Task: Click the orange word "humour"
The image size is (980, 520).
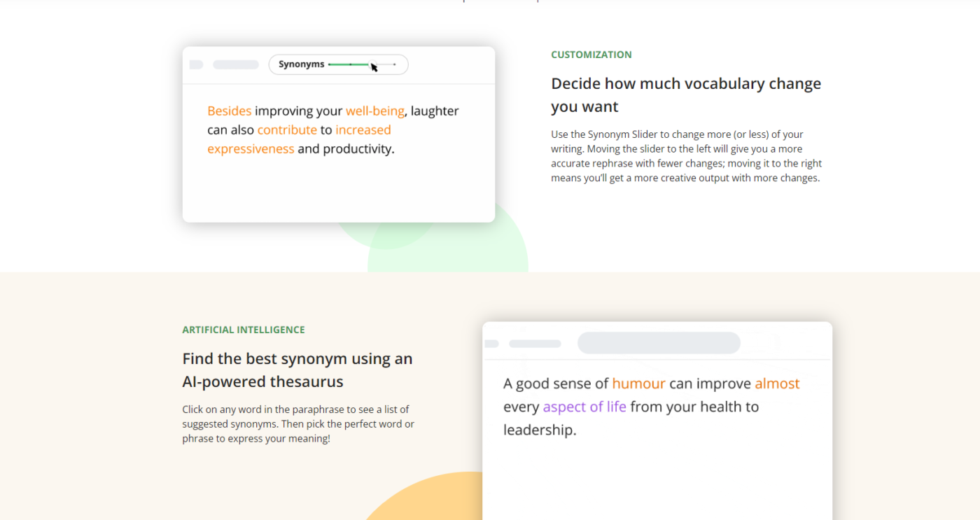Action: (x=638, y=384)
